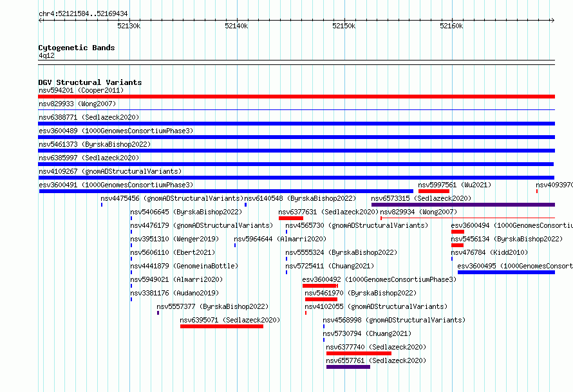Open nsv5456134 (ByrskaBishop2022) label
The image size is (573, 392).
[x=507, y=239]
